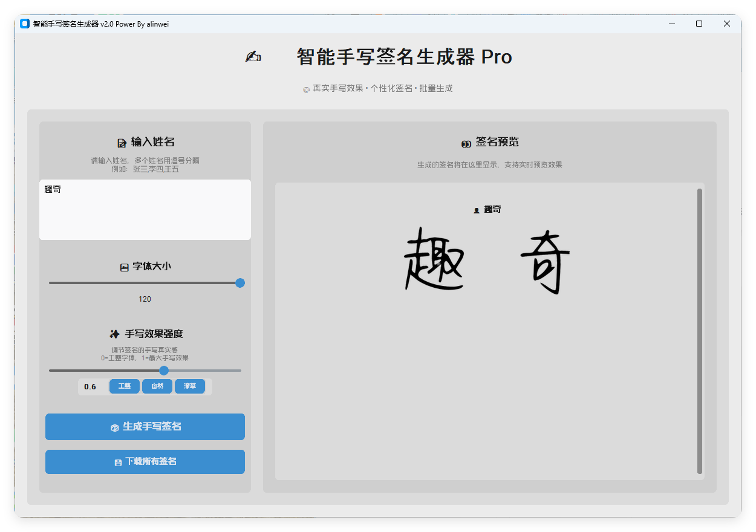This screenshot has height=532, width=756.
Task: Select the 自然 handwriting preset
Action: 157,386
